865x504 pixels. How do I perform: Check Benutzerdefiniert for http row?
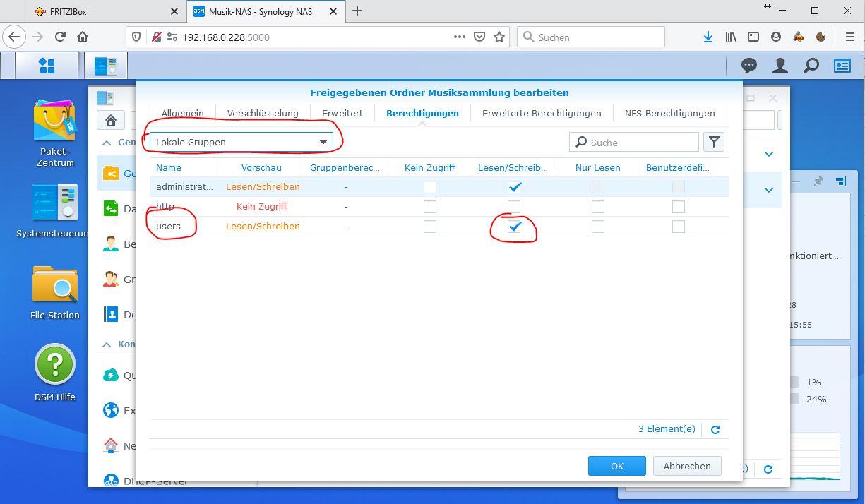[679, 207]
